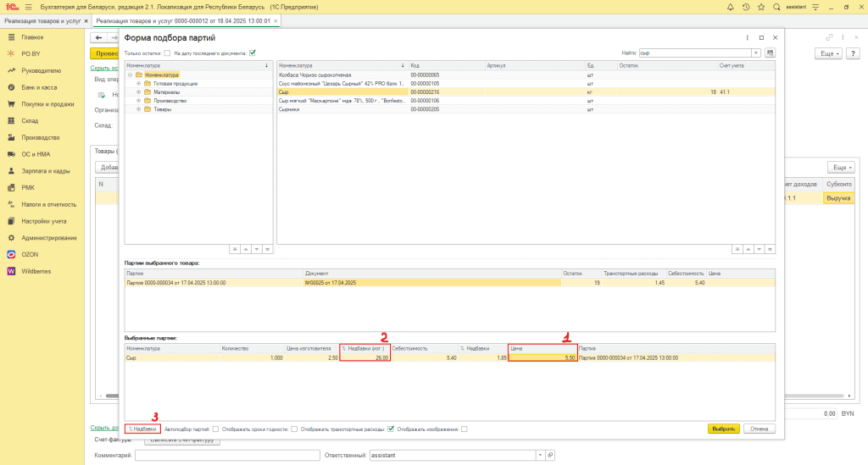Click the % Надбавки button
Viewport: 868px width, 465px height.
[x=142, y=429]
